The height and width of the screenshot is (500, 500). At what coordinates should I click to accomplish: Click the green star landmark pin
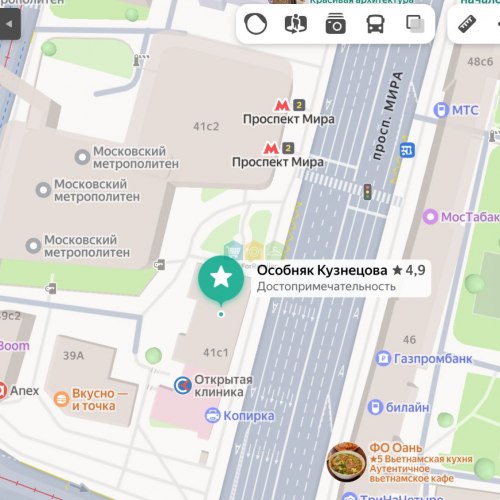[x=221, y=280]
